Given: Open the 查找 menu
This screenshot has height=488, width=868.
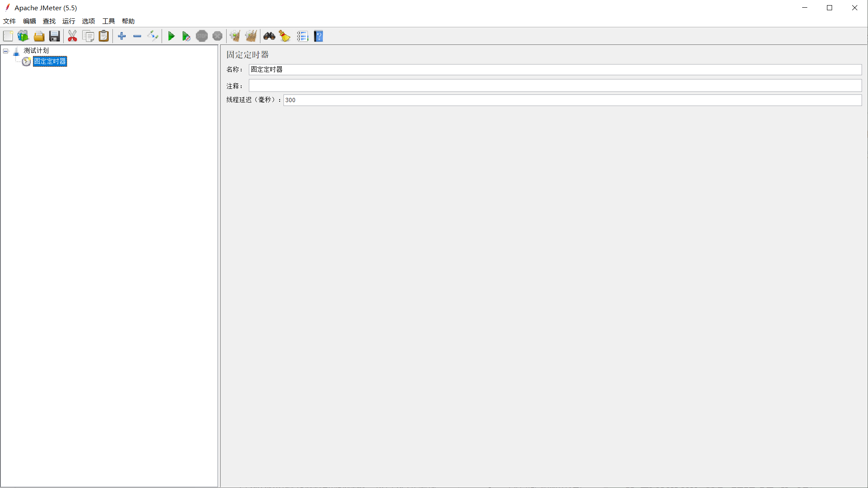Looking at the screenshot, I should pyautogui.click(x=49, y=21).
